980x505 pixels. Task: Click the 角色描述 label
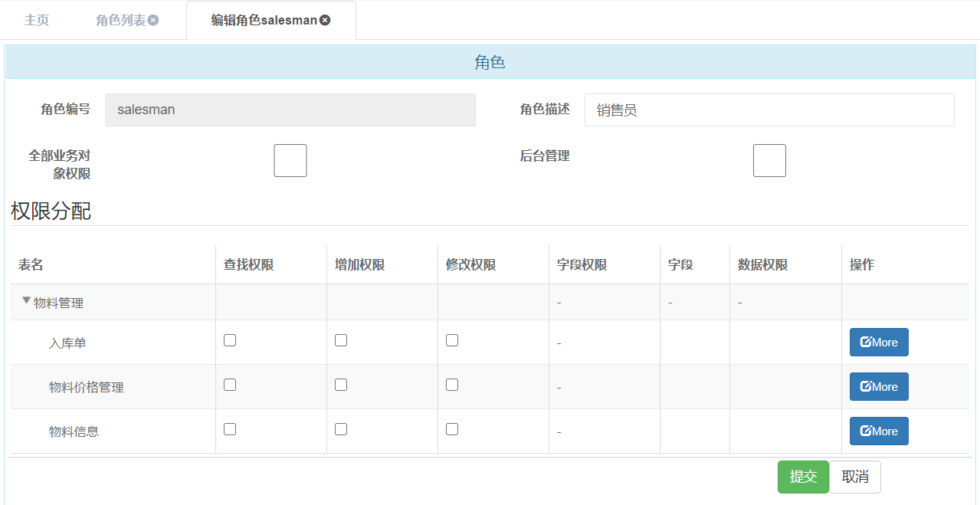click(x=545, y=110)
